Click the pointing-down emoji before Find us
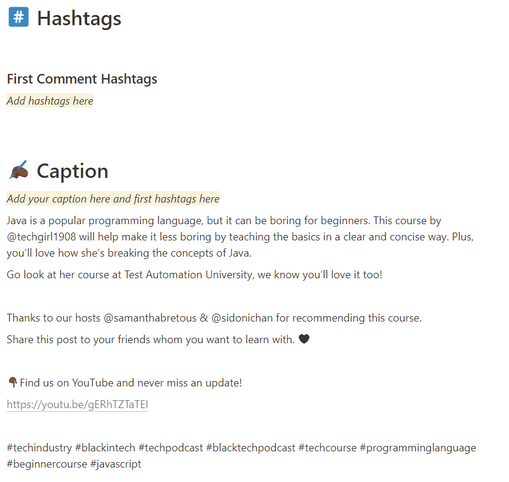Image resolution: width=509 pixels, height=482 pixels. pyautogui.click(x=12, y=382)
